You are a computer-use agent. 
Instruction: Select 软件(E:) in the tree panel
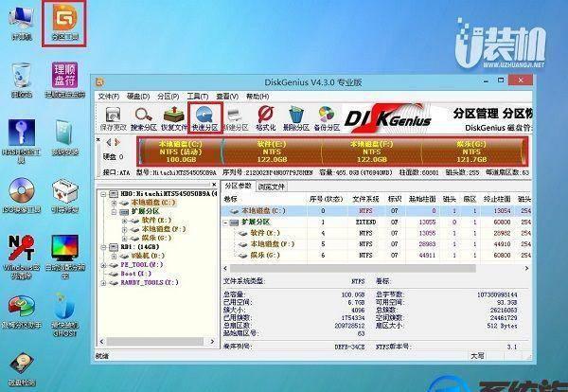(x=156, y=221)
